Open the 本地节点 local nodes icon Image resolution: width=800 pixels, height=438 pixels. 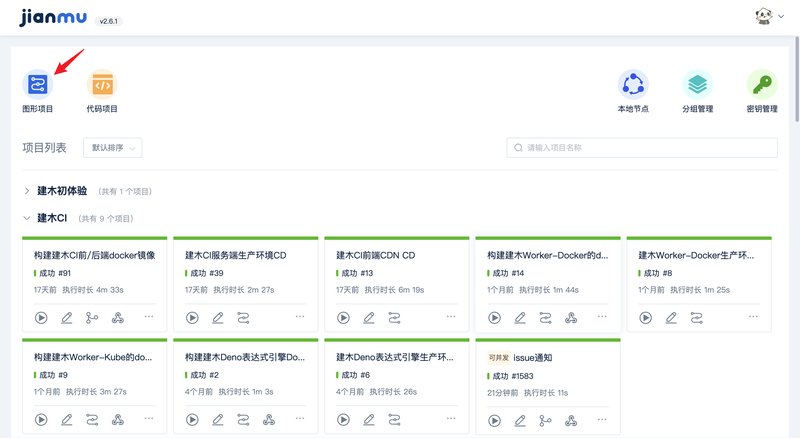(x=633, y=85)
